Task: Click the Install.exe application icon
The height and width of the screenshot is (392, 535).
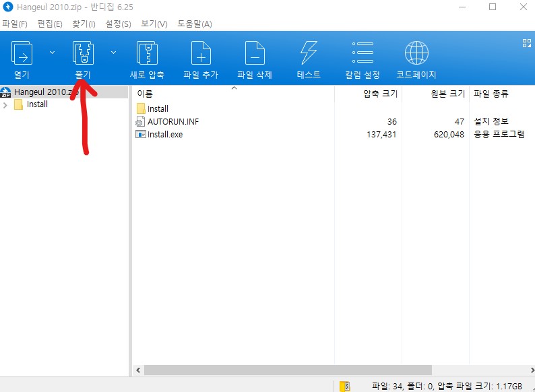Action: pyautogui.click(x=141, y=135)
